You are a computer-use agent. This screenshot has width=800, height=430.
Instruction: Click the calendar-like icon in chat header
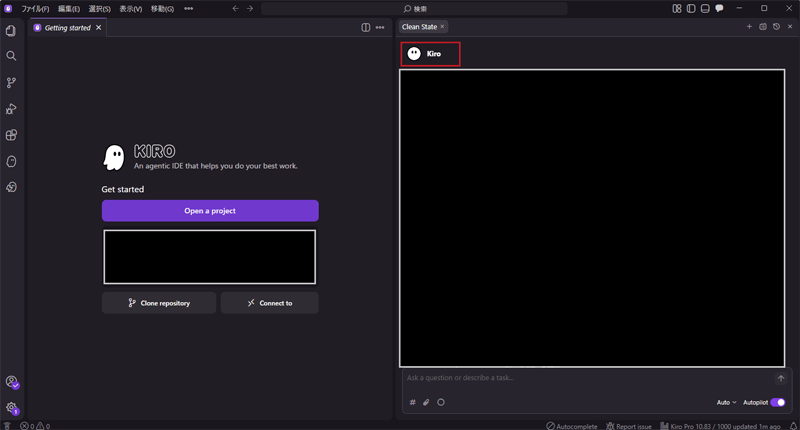click(763, 27)
